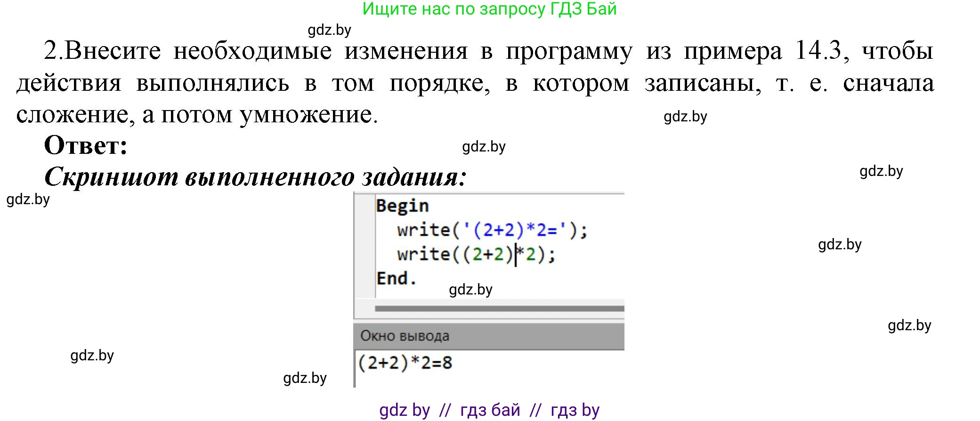Click the 'Begin' keyword in the code editor
This screenshot has height=421, width=980.
click(402, 206)
